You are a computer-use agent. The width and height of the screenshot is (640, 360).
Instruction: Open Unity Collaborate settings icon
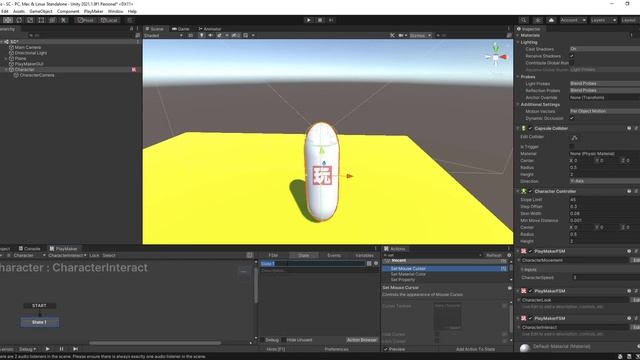click(538, 20)
